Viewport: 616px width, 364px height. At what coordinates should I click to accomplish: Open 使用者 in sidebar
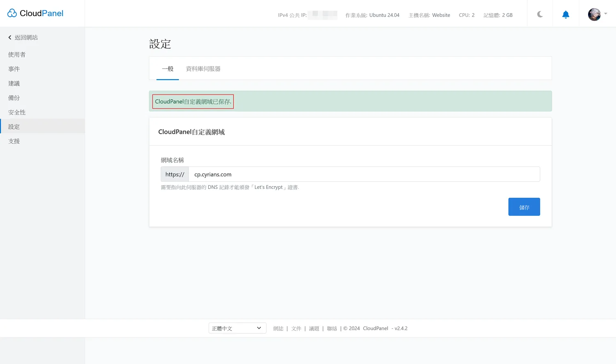[17, 55]
